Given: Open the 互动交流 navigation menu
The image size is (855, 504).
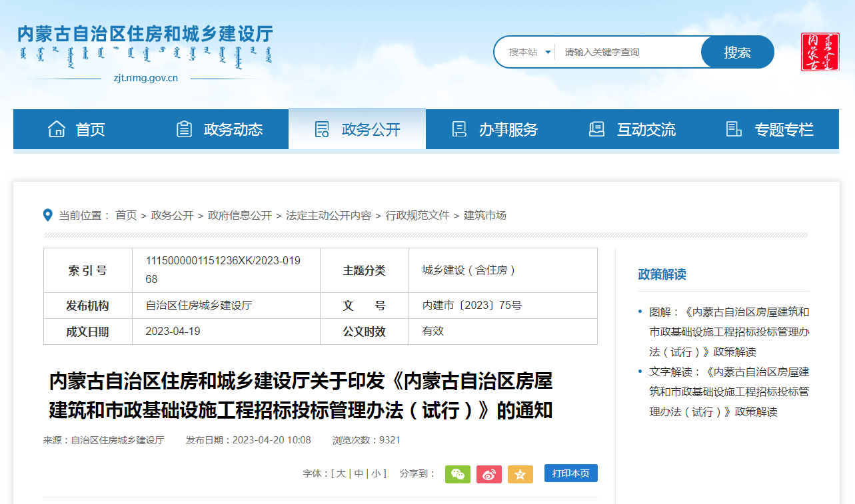Looking at the screenshot, I should click(x=632, y=129).
